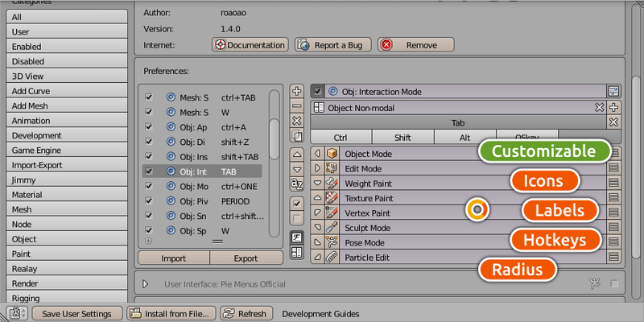Screen dimensions: 644x322
Task: Click the Texture Paint mode icon
Action: click(x=330, y=198)
